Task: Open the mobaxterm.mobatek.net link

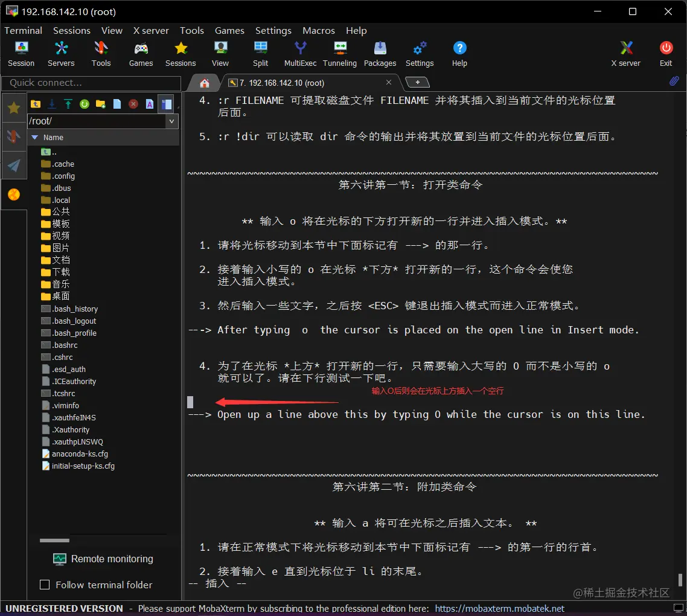Action: click(499, 609)
